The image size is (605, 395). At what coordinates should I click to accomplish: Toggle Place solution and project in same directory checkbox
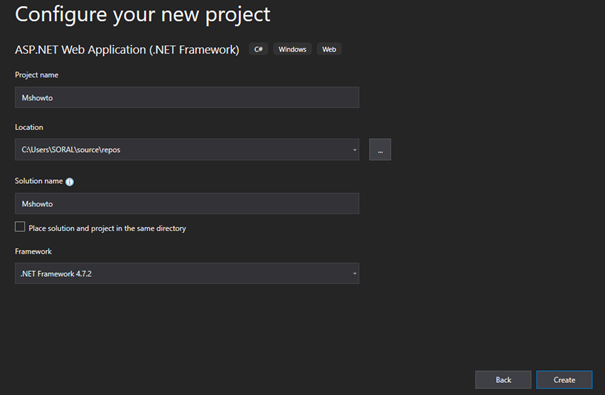(20, 227)
